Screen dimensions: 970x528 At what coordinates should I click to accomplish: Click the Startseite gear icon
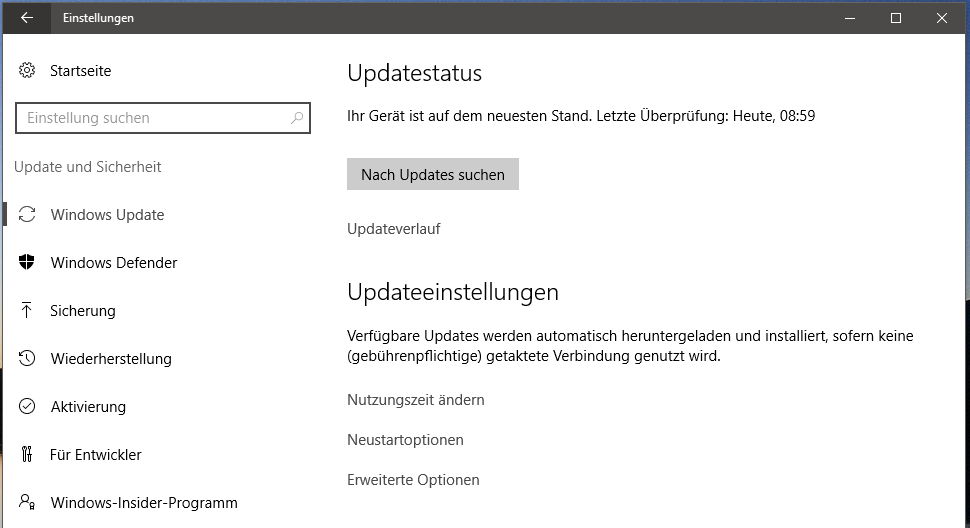(x=27, y=70)
